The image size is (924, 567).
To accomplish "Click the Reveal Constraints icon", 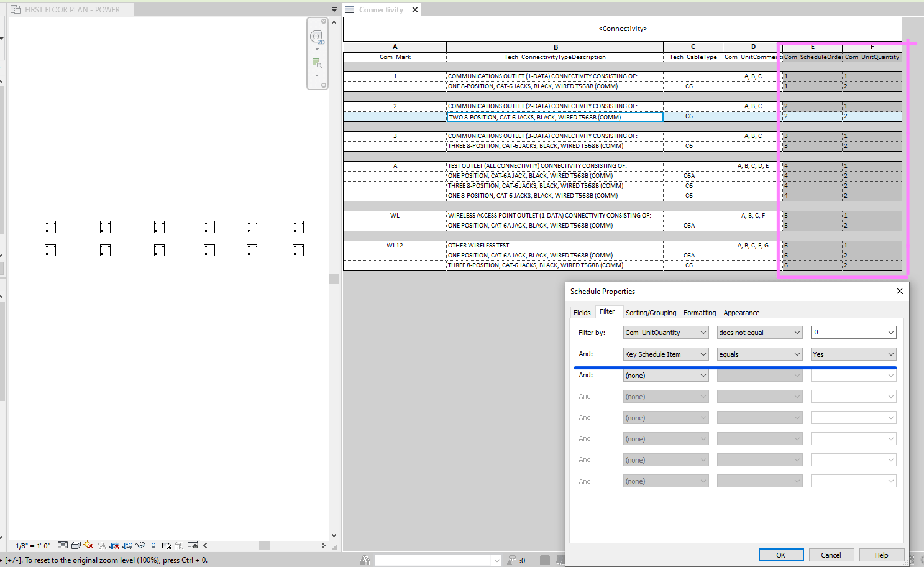I will (191, 545).
